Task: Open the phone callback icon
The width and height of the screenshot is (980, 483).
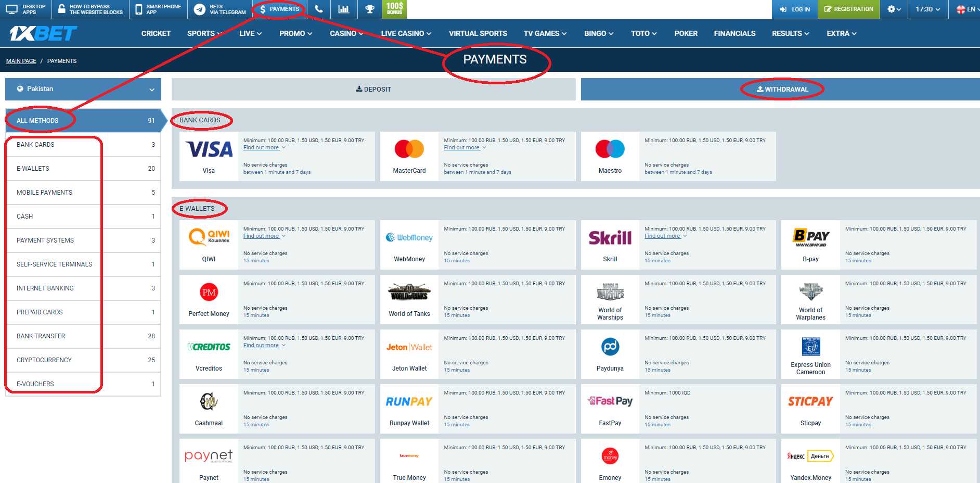Action: coord(319,9)
